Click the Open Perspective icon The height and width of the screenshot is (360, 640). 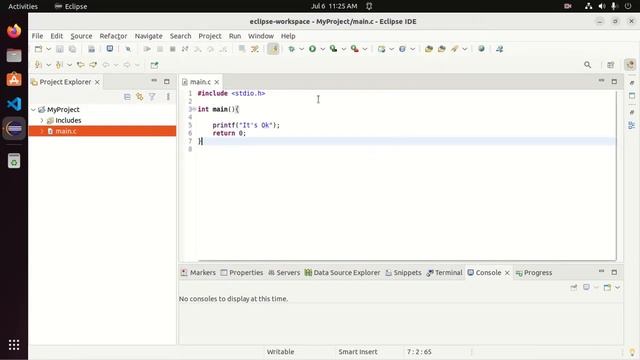611,65
